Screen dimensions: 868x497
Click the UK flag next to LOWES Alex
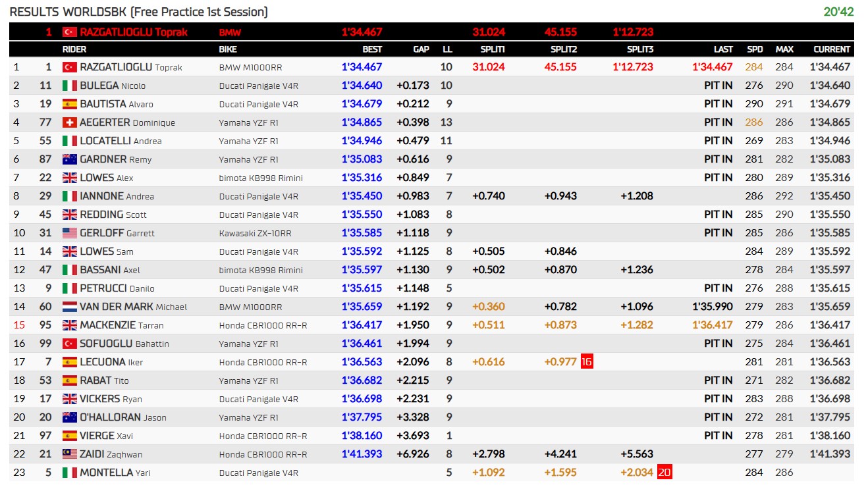[x=70, y=178]
